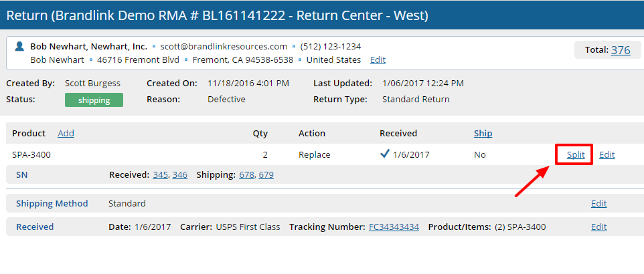Edit the SPA-3400 product line

click(x=607, y=155)
